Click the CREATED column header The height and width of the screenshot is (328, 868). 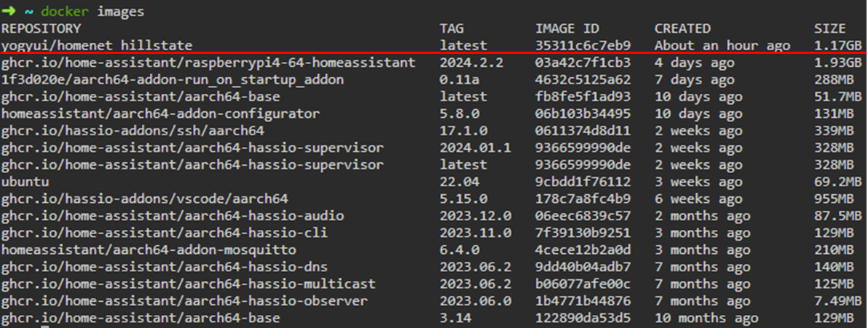[682, 28]
